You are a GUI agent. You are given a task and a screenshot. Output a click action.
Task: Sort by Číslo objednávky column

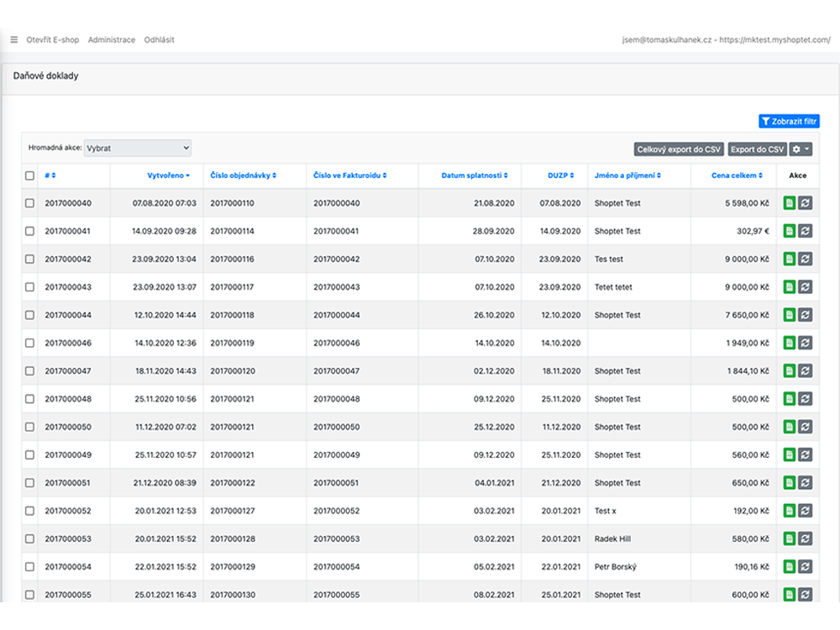click(x=244, y=176)
